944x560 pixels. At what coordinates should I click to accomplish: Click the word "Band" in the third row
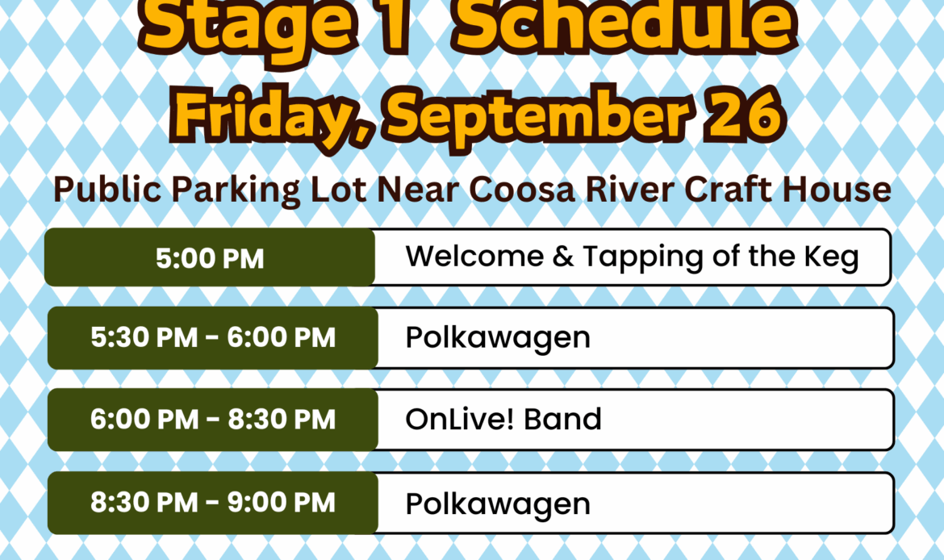[572, 420]
